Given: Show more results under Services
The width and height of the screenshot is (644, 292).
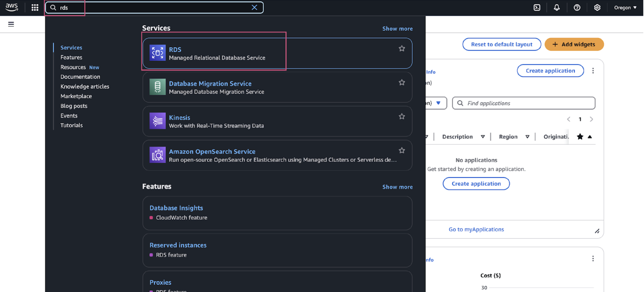Looking at the screenshot, I should 397,29.
